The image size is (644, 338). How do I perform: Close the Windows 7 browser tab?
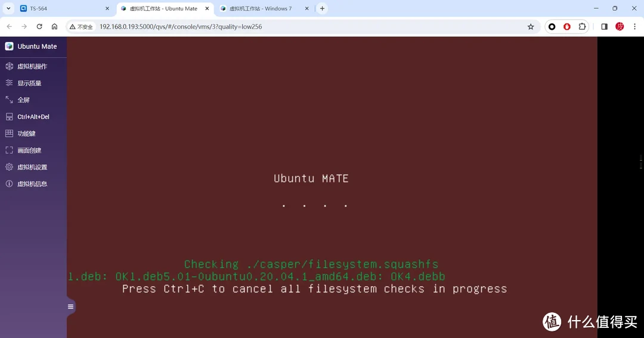307,8
